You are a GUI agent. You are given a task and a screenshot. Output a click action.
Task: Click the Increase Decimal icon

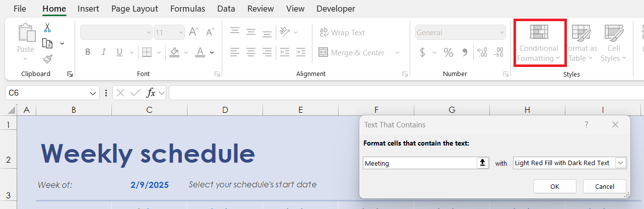coord(482,52)
